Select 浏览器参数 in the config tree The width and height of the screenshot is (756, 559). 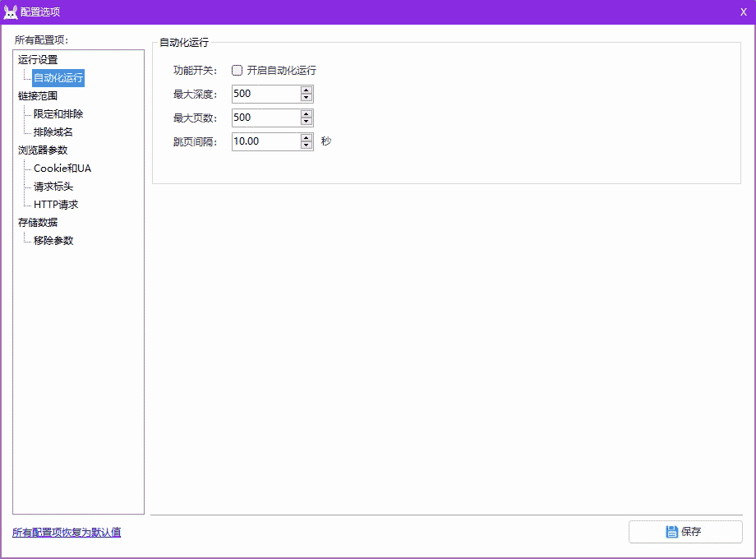click(x=43, y=150)
